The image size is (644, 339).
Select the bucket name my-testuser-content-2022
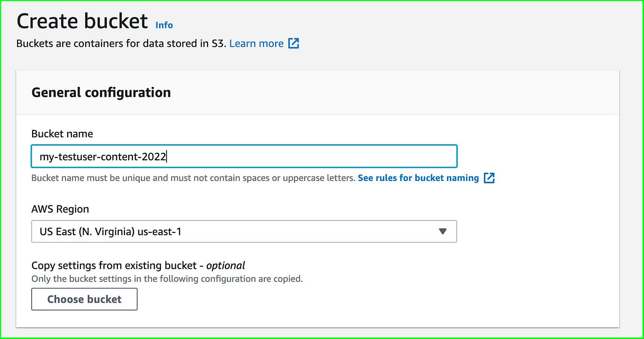coord(102,156)
